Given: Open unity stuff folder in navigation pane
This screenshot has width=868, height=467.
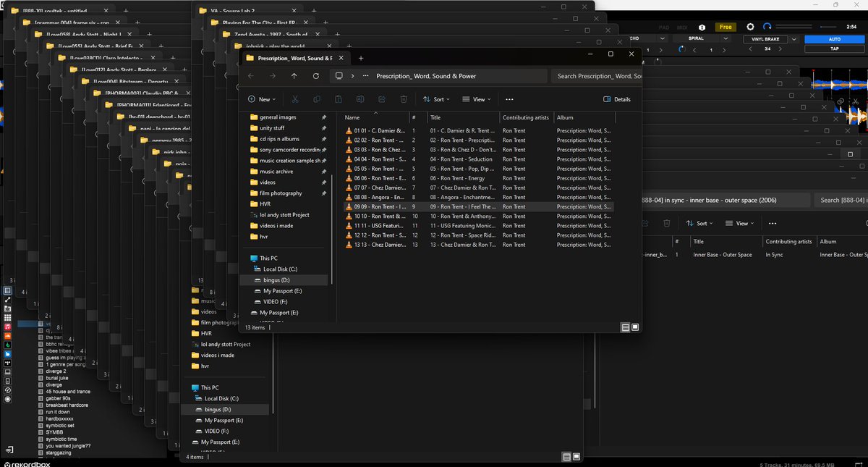Looking at the screenshot, I should tap(271, 128).
